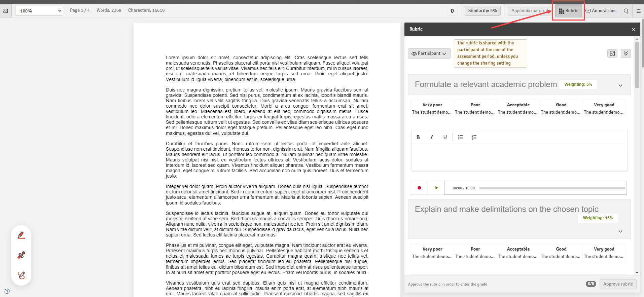Click the image view icon beside the zoom box
The image size is (644, 297).
[5, 11]
